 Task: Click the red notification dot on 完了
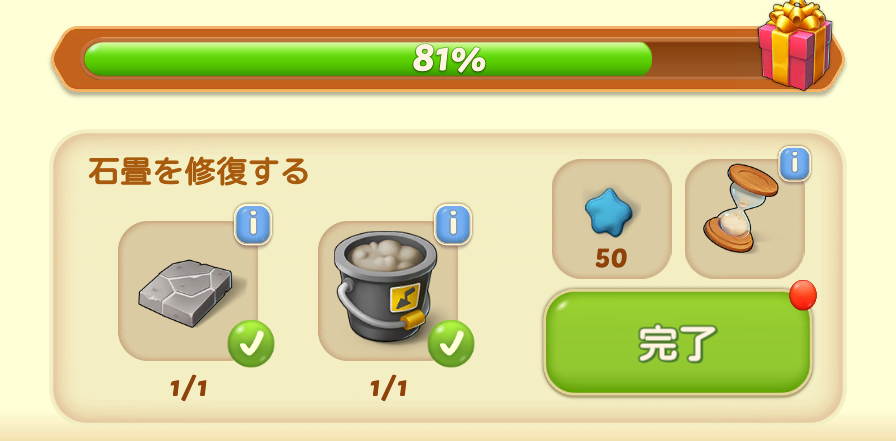[803, 295]
